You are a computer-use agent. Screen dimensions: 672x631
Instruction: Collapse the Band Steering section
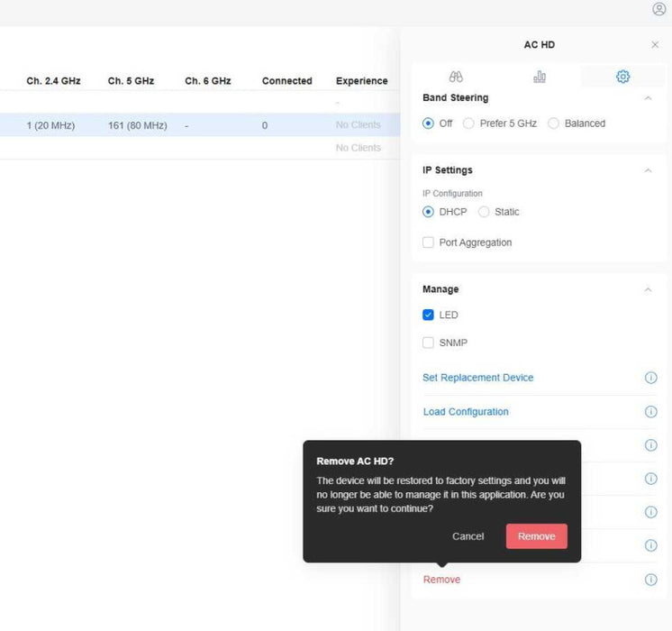(648, 98)
